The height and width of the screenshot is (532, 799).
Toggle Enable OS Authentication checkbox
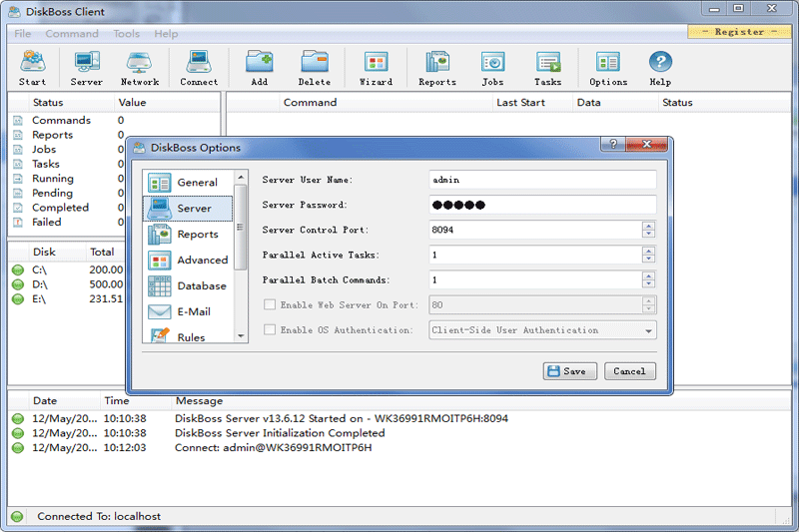pos(269,329)
